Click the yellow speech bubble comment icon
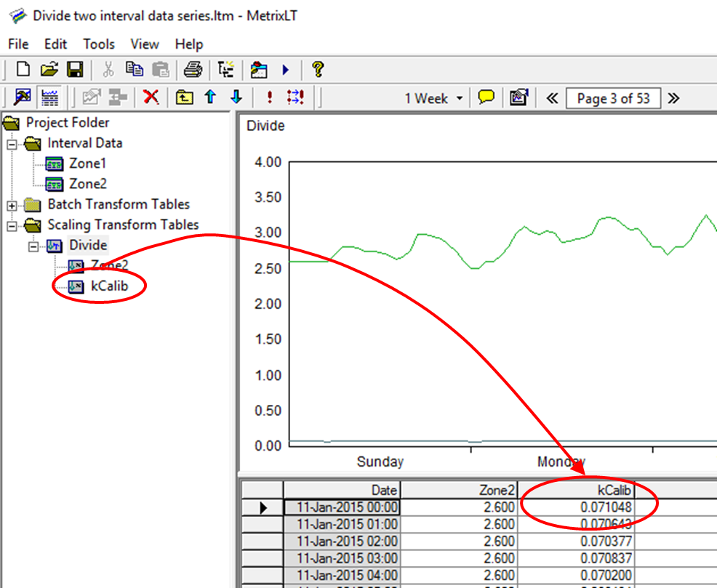This screenshot has width=717, height=588. (x=486, y=97)
